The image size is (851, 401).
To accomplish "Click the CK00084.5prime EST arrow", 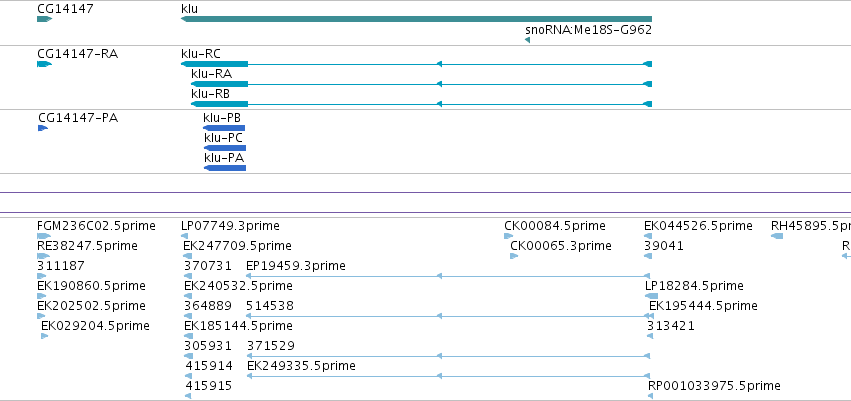I will [509, 236].
